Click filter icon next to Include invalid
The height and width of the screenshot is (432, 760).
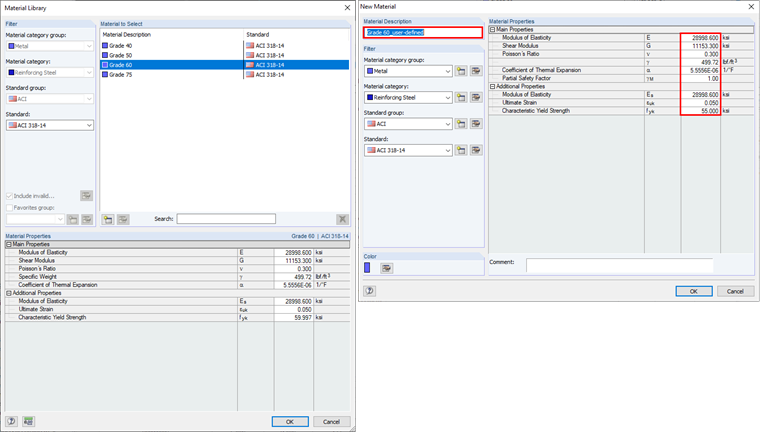(86, 195)
